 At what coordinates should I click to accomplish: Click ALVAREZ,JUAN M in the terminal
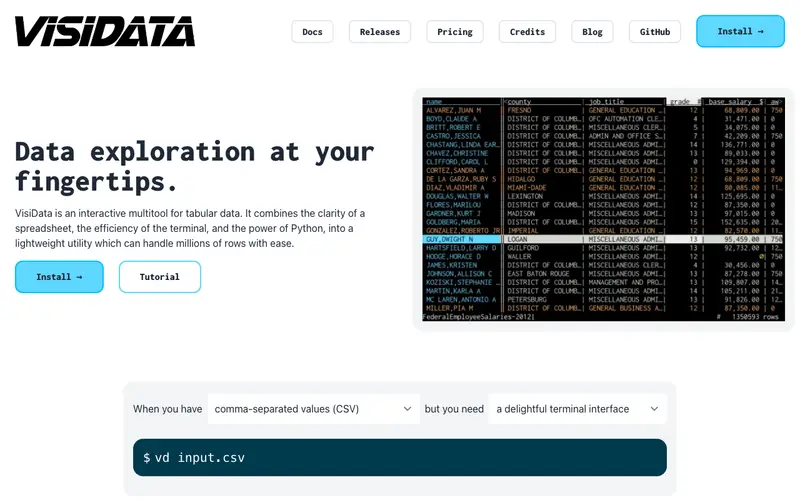pos(454,110)
